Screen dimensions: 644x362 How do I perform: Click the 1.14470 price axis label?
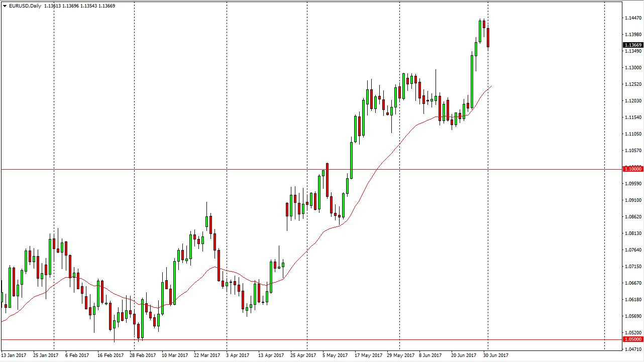(x=633, y=18)
